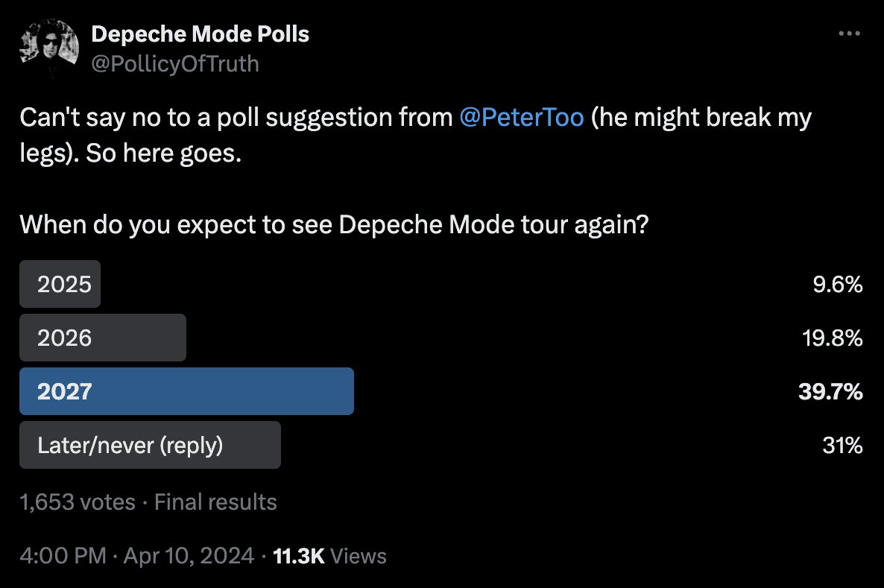Click the 11.3K Views counter
The height and width of the screenshot is (588, 884).
(x=329, y=556)
